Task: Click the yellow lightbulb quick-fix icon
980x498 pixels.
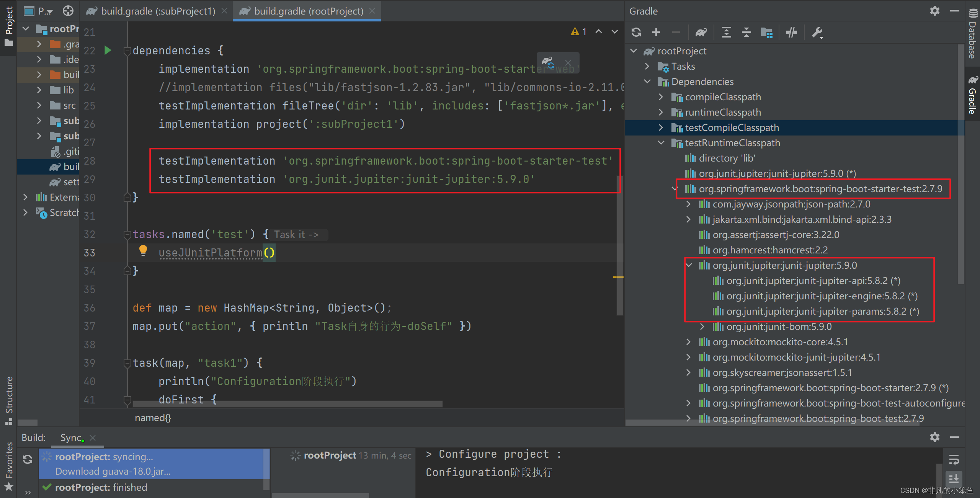Action: [143, 250]
